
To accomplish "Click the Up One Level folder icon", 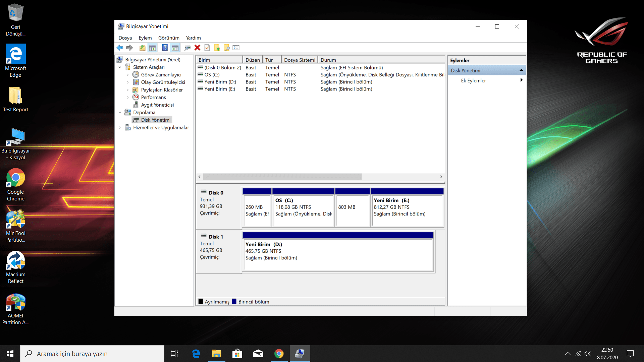I will (143, 48).
